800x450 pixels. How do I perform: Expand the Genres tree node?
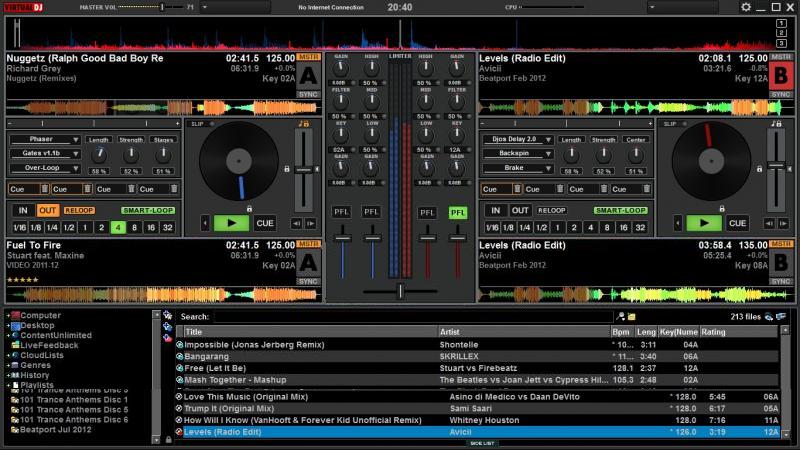[8, 365]
